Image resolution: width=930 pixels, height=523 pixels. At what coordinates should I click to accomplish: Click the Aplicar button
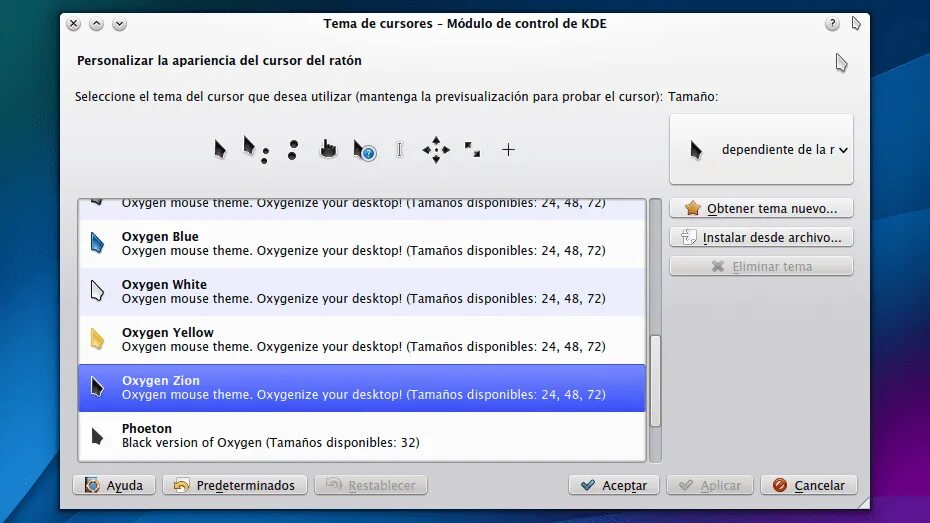click(710, 485)
